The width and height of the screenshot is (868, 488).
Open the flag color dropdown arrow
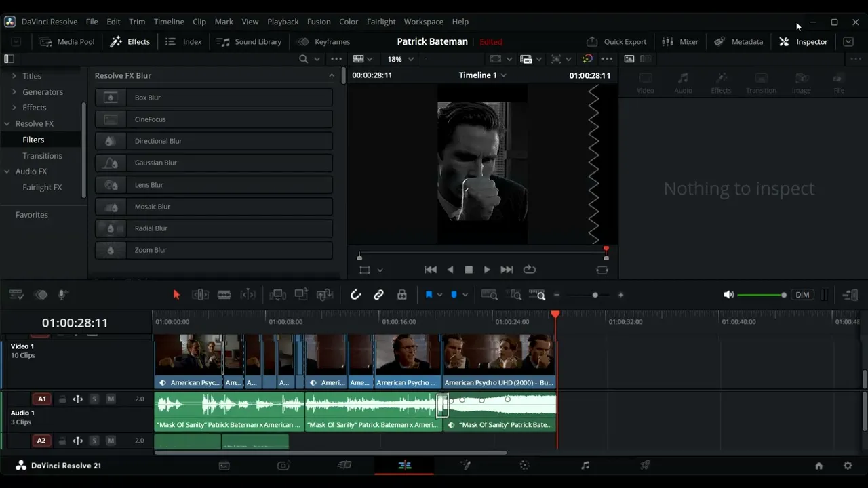tap(440, 295)
